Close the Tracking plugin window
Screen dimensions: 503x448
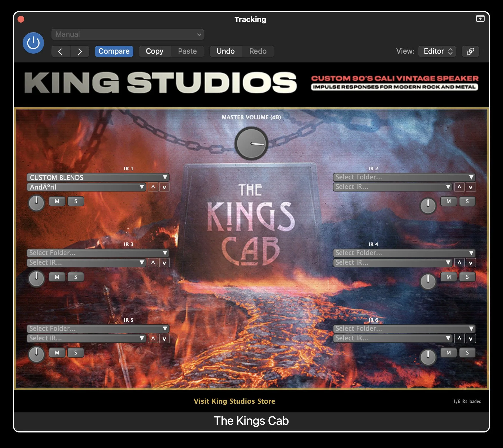tap(21, 19)
